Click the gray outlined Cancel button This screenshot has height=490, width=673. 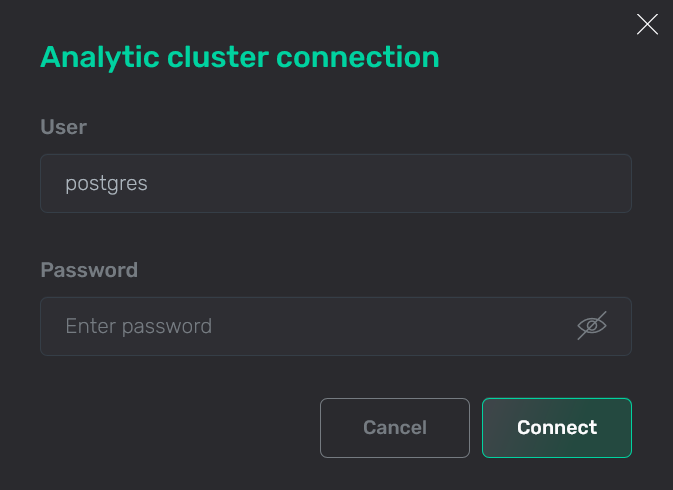coord(395,428)
